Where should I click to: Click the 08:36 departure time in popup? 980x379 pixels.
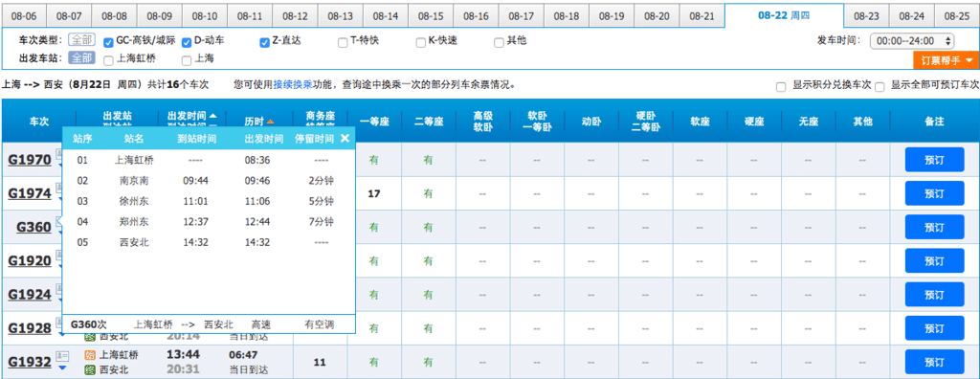pyautogui.click(x=256, y=160)
